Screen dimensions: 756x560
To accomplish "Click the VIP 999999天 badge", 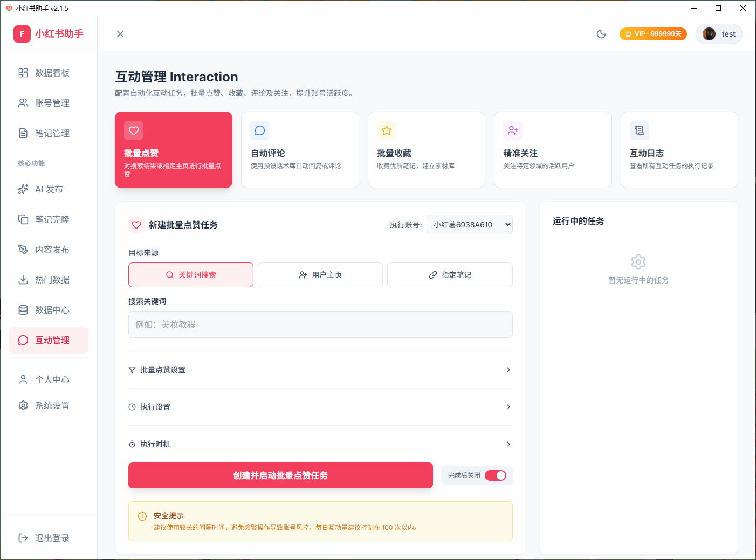I will tap(652, 33).
